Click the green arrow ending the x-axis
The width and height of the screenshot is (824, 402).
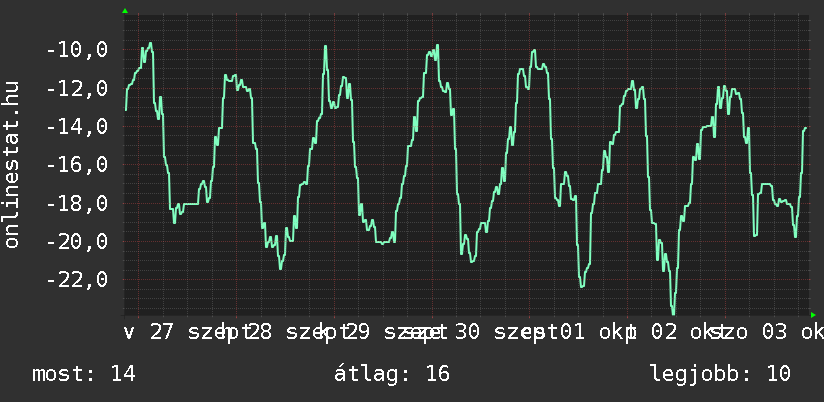[813, 315]
